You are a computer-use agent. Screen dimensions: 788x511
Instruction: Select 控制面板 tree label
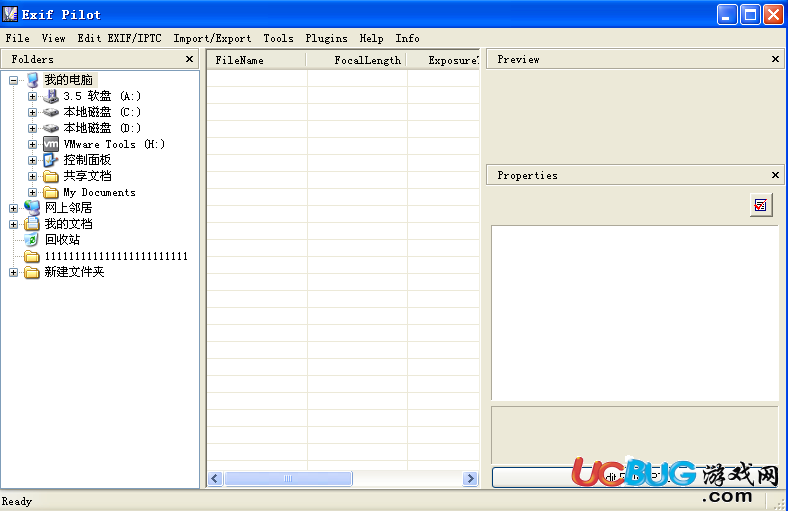[87, 160]
